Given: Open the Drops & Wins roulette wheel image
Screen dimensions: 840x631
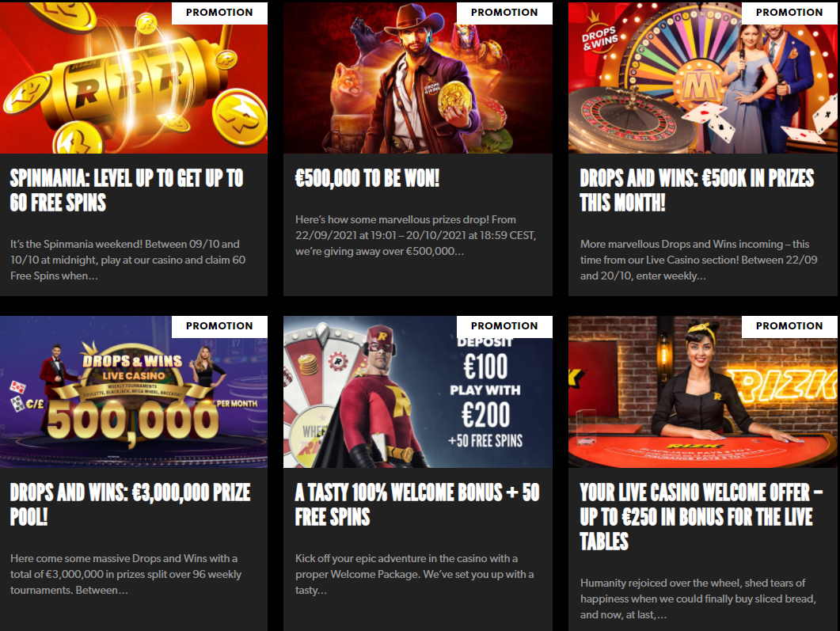Looking at the screenshot, I should coord(703,78).
